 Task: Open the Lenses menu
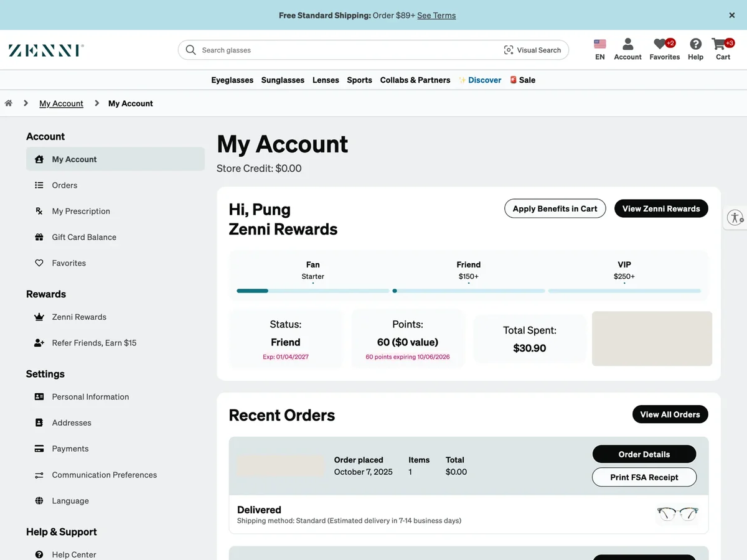point(326,80)
